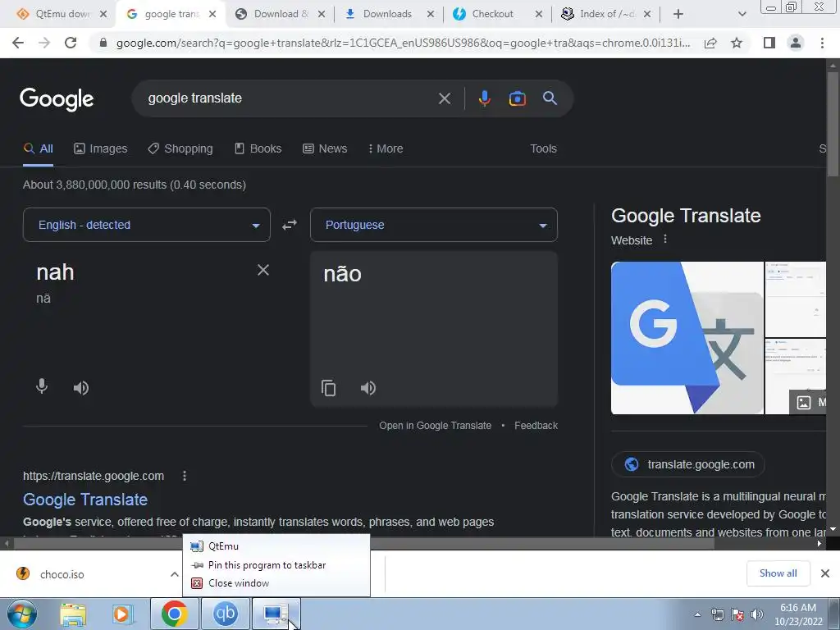Clear the Google search box text
Screen dimensions: 840x630
[444, 98]
